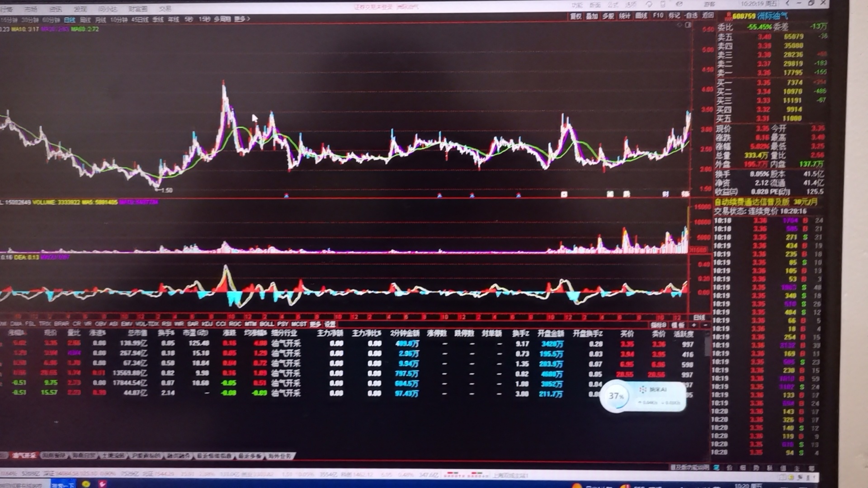Click the 复权 toolbar button
Viewport: 868px width, 488px height.
click(576, 16)
